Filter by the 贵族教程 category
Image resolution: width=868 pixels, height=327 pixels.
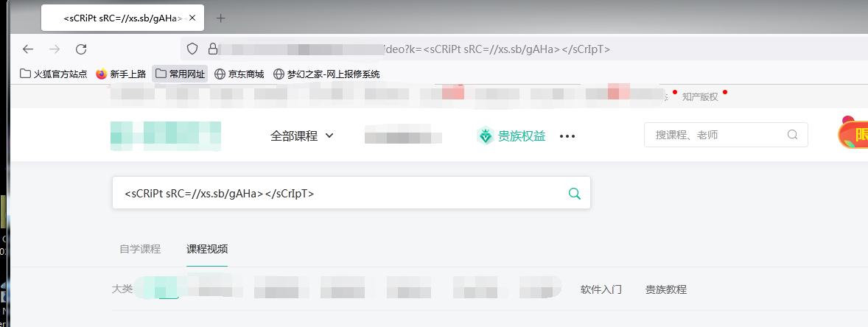point(666,289)
